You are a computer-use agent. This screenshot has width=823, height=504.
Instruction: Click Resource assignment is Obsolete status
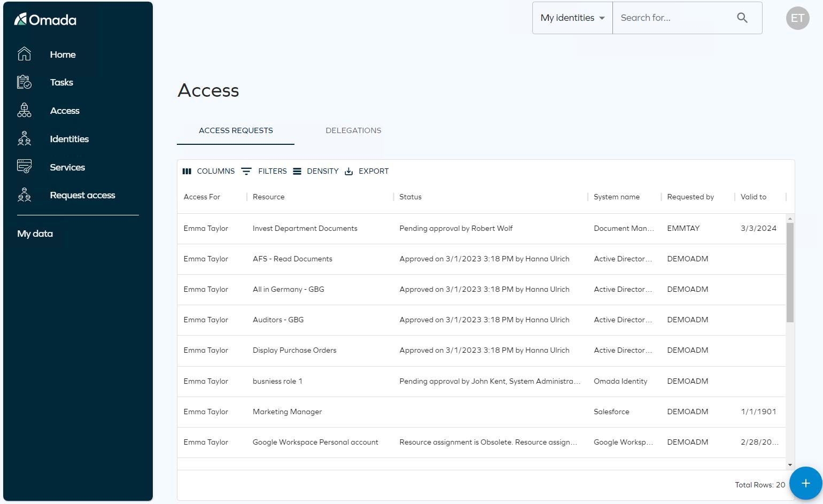point(488,442)
